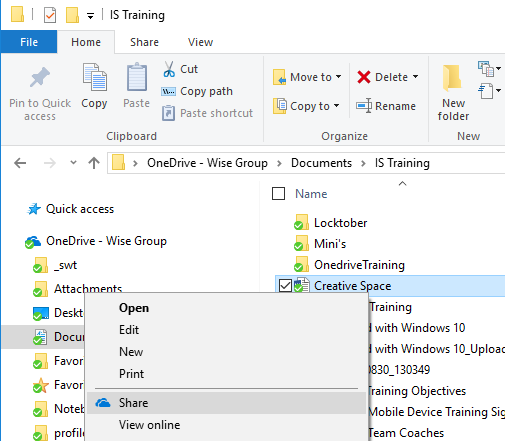The width and height of the screenshot is (505, 441).
Task: Click the Desktop icon in navigation pane
Action: click(41, 313)
